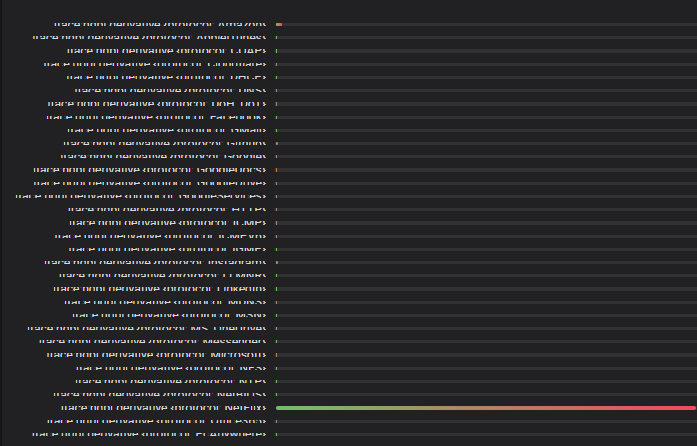The image size is (697, 446).
Task: Select the HTTP protocol label
Action: (167, 209)
